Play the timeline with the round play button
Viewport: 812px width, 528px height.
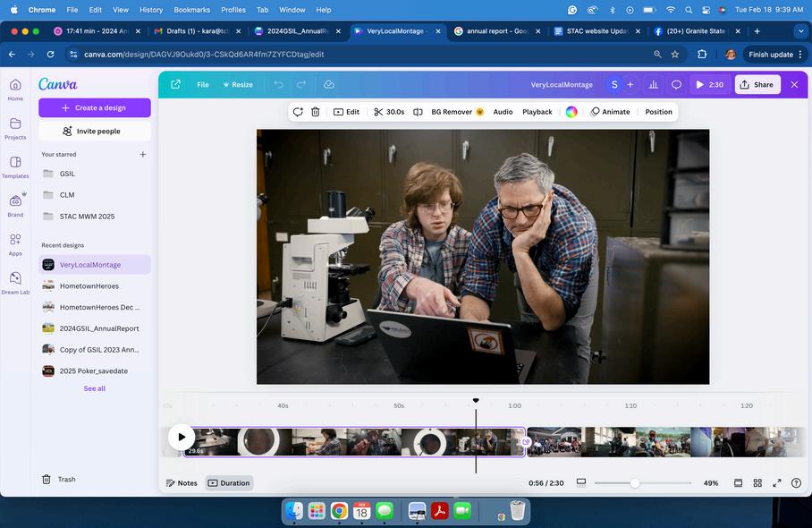click(182, 437)
